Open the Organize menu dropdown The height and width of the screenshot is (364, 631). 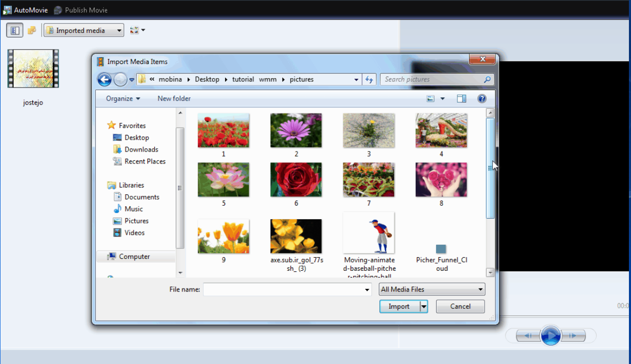coord(123,98)
